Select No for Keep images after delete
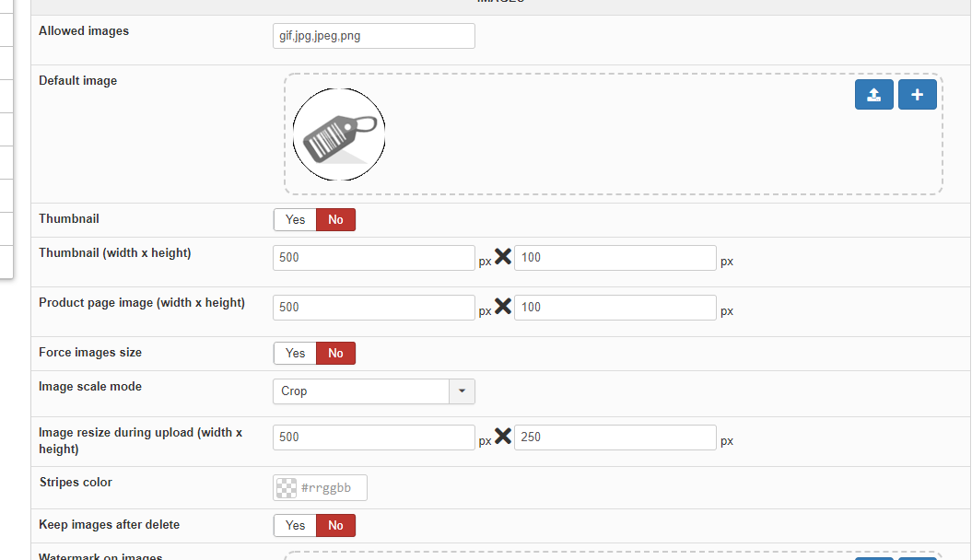 (335, 526)
